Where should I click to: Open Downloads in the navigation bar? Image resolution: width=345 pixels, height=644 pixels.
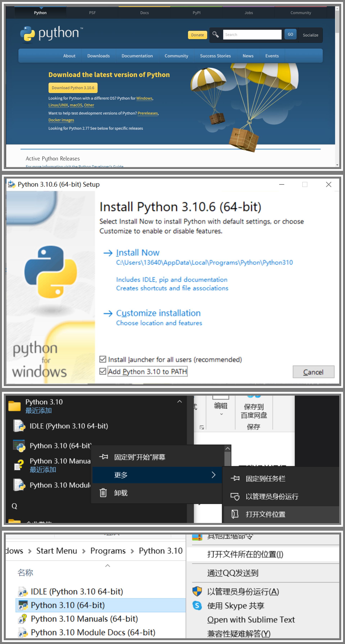tap(98, 56)
